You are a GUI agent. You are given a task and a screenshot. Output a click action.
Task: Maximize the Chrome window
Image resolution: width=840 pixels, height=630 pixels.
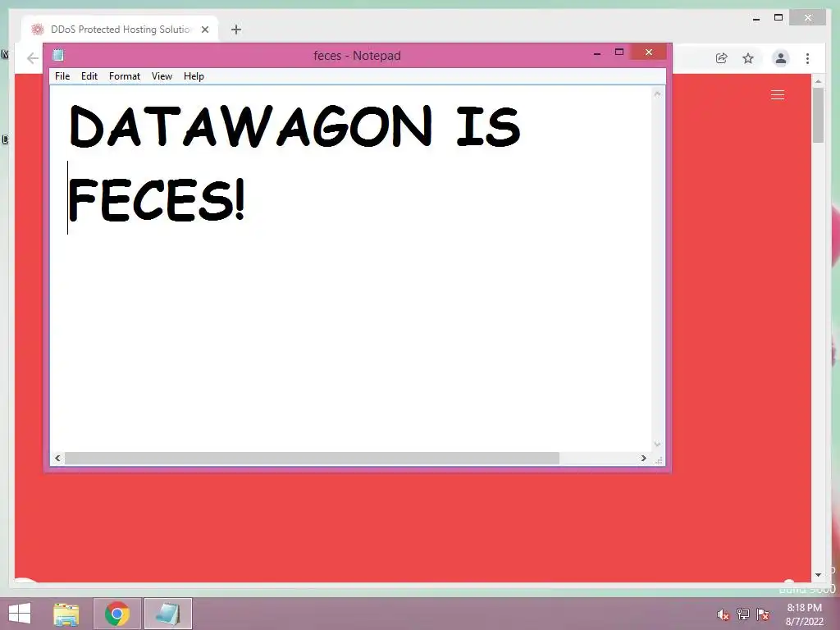[778, 18]
